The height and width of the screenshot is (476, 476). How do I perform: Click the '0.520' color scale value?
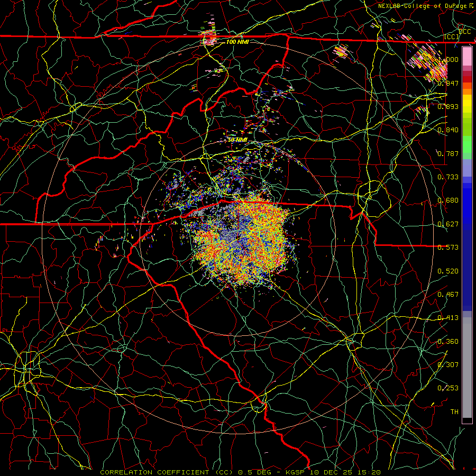(448, 271)
